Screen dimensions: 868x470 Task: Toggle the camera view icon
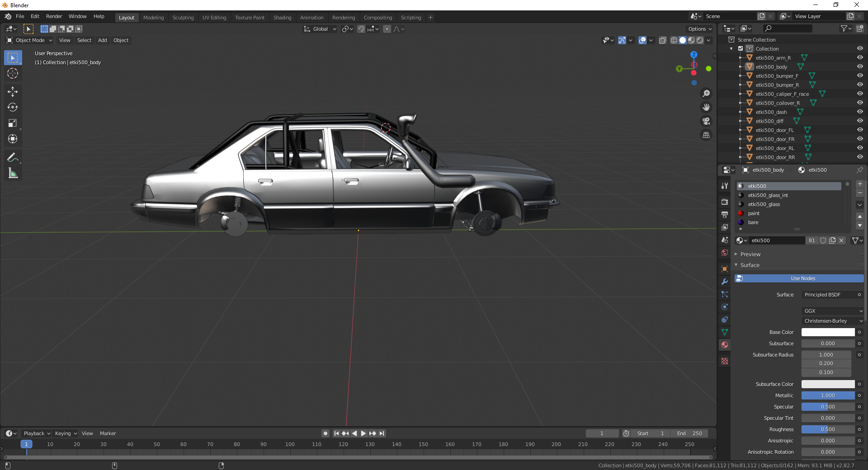[x=706, y=121]
